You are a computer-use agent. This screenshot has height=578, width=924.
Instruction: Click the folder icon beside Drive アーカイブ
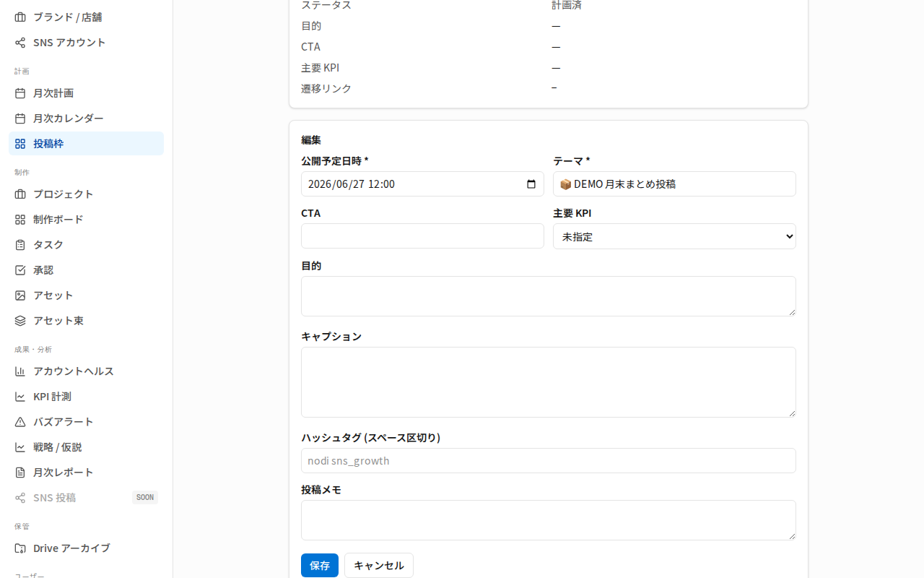pos(20,548)
